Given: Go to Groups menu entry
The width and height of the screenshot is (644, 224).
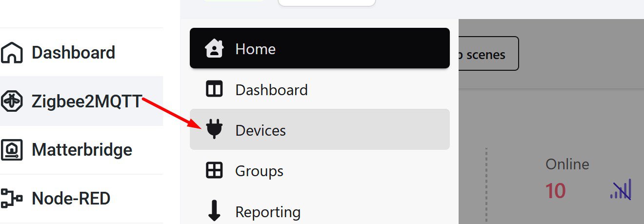Looking at the screenshot, I should tap(259, 171).
